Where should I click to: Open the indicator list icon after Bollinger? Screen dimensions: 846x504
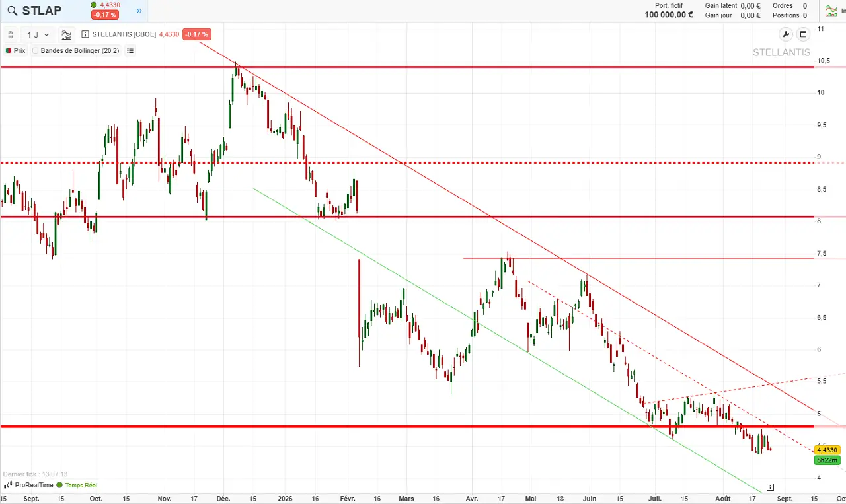pyautogui.click(x=130, y=50)
